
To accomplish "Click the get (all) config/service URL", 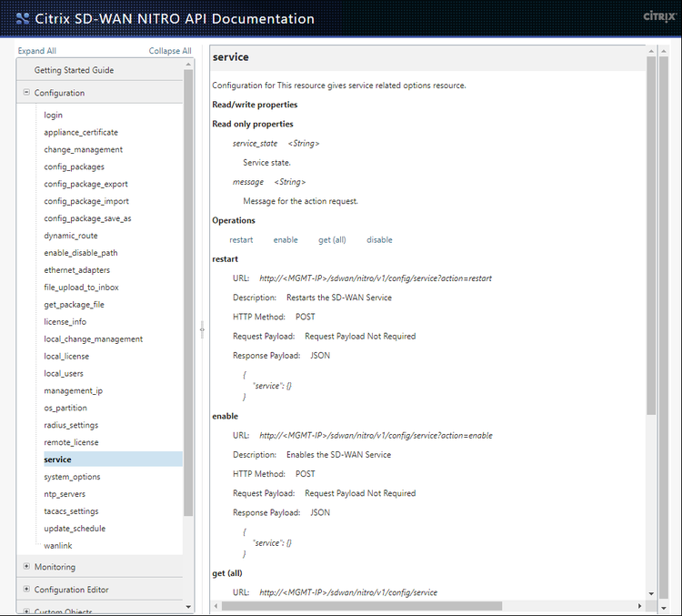I will click(x=348, y=592).
